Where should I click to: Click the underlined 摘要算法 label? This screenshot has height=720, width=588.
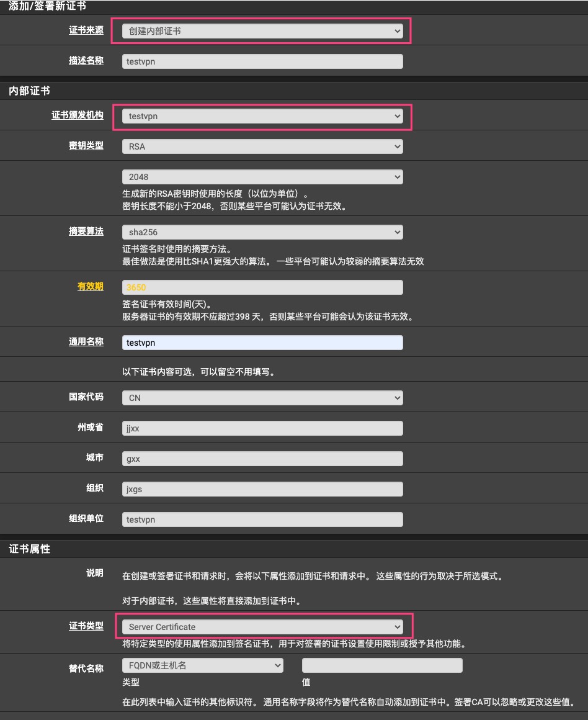click(x=86, y=231)
